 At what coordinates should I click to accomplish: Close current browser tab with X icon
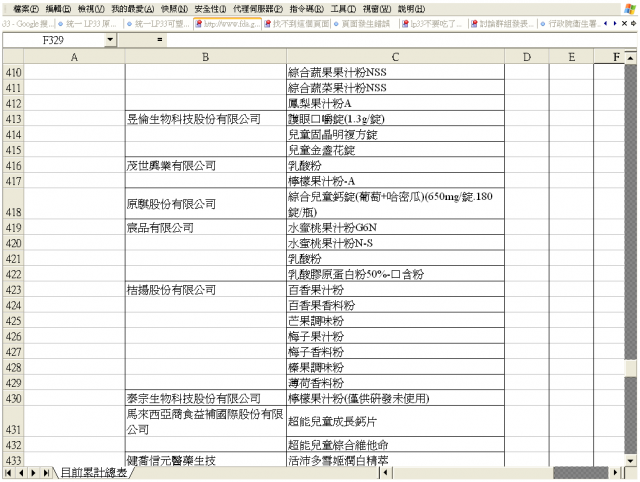[x=624, y=24]
